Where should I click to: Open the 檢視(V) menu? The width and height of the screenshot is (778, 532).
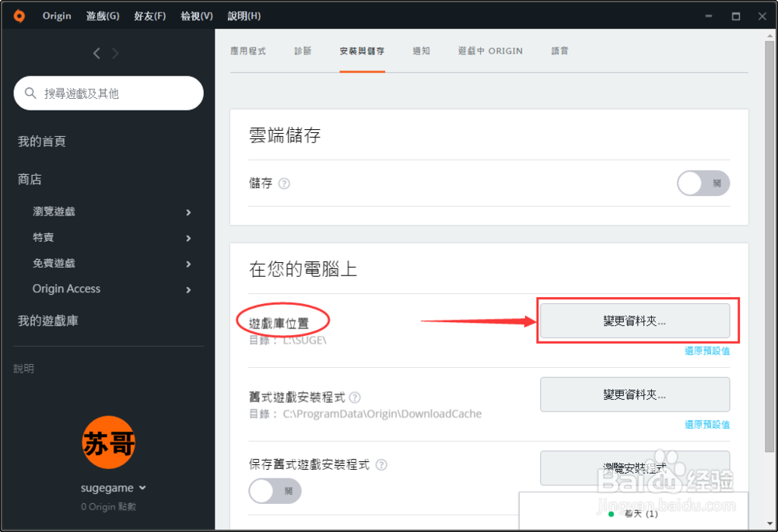point(197,16)
